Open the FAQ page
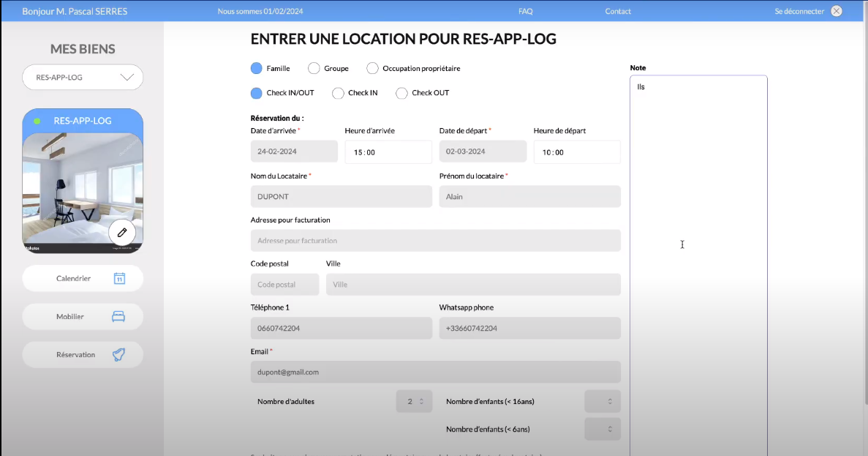This screenshot has height=456, width=868. coord(525,11)
